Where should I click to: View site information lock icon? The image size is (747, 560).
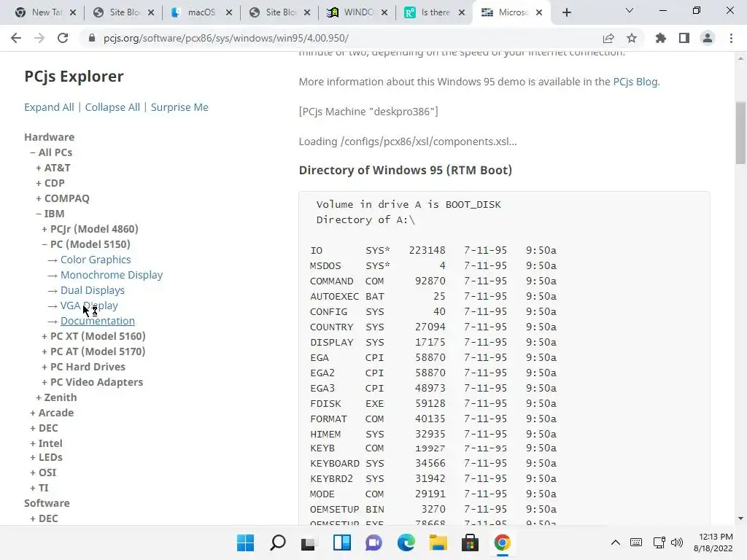[92, 38]
